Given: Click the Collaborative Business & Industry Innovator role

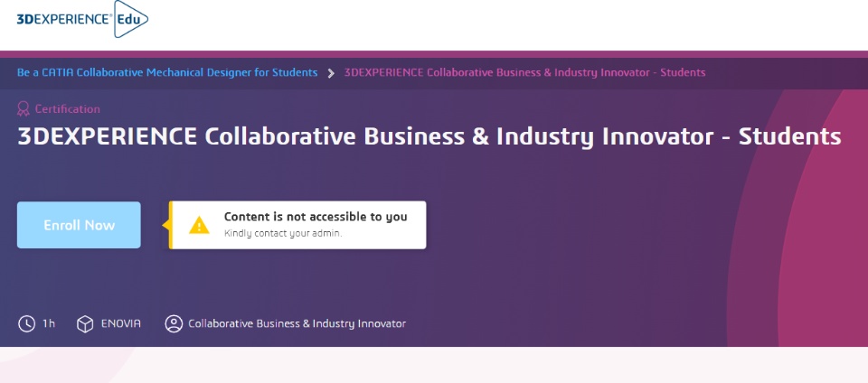Looking at the screenshot, I should pos(297,323).
